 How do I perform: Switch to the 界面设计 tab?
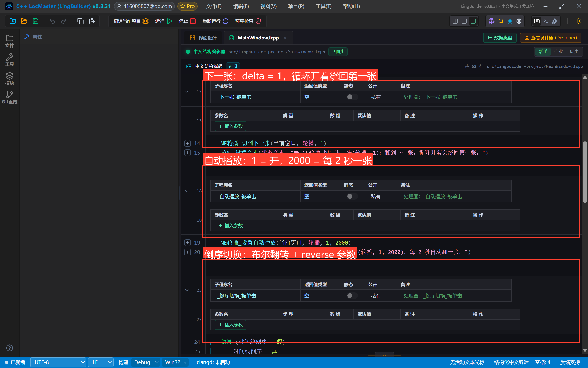203,38
